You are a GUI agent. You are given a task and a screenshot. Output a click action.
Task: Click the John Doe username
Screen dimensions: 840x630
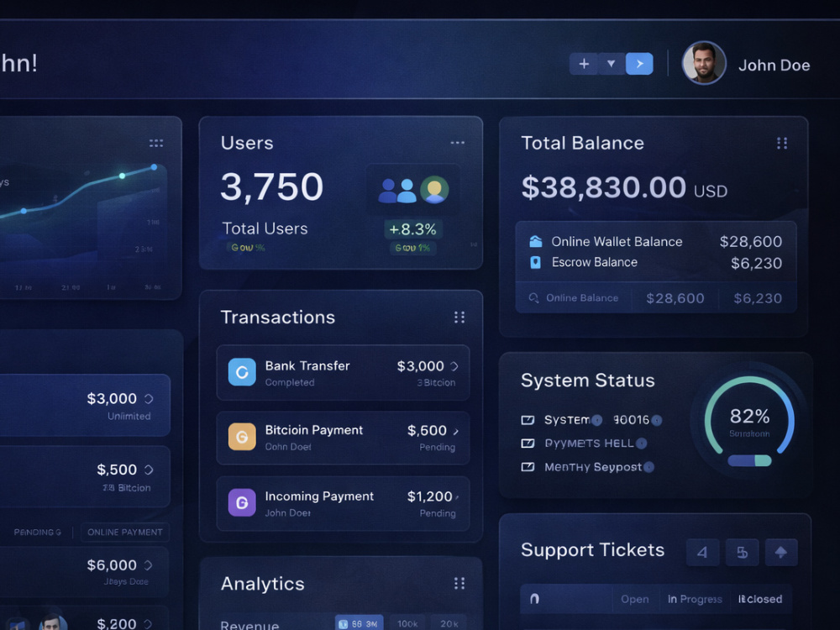click(x=774, y=66)
